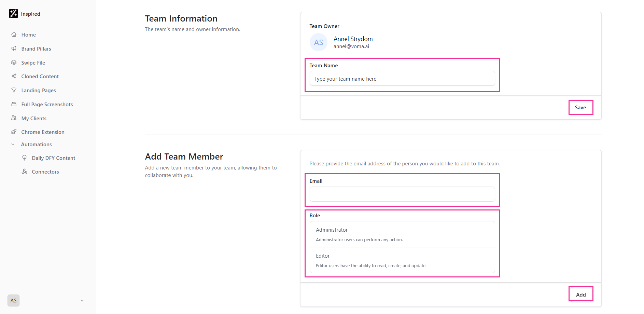Open Full Page Screenshots
The image size is (644, 314).
click(48, 104)
